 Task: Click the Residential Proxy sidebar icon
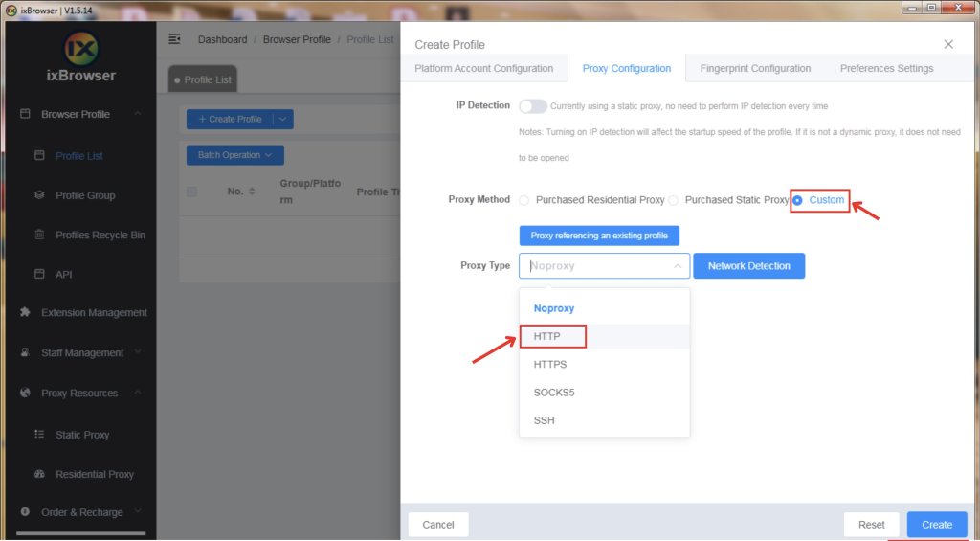point(39,474)
